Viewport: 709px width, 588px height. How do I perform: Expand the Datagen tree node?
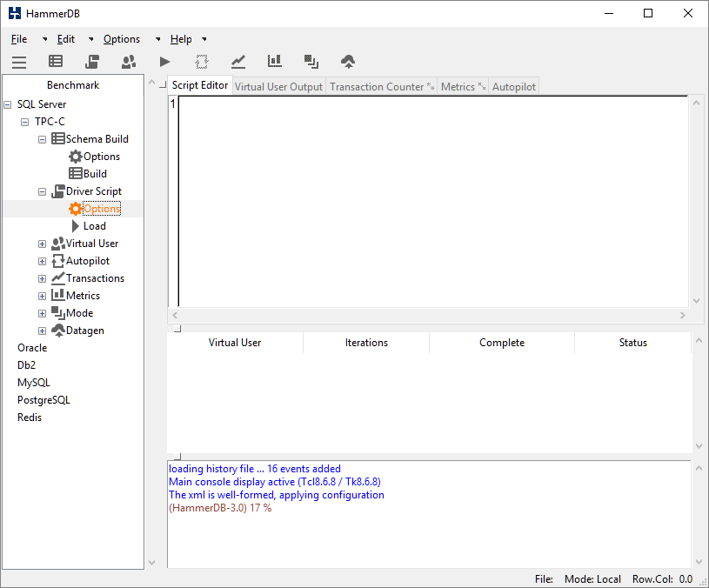click(42, 331)
